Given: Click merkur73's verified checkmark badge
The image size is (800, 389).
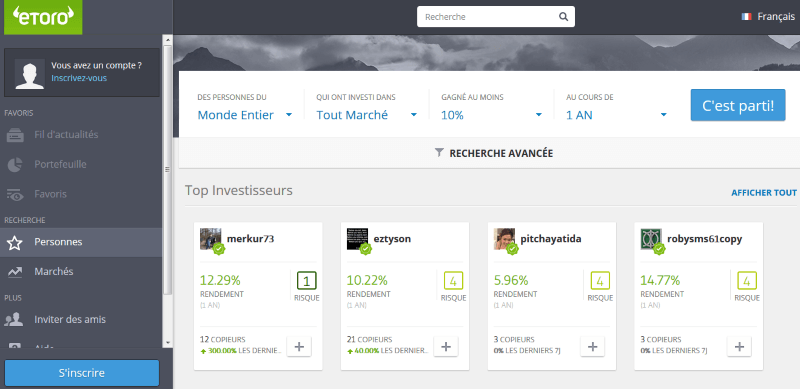Looking at the screenshot, I should point(219,249).
